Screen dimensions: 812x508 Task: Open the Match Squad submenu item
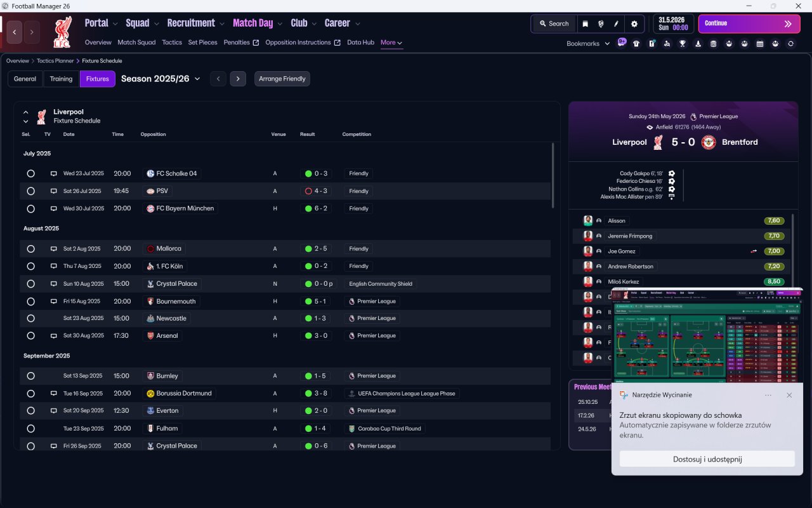(136, 43)
